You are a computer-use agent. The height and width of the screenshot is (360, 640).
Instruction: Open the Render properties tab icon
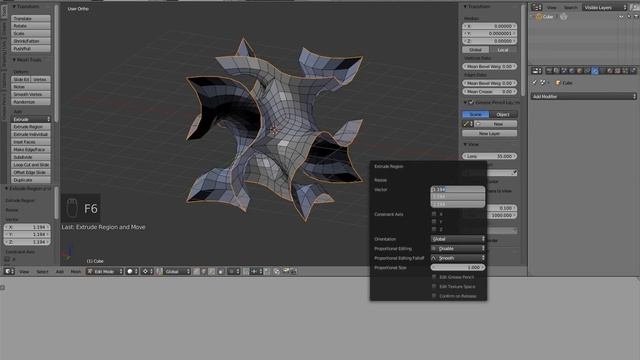(549, 71)
